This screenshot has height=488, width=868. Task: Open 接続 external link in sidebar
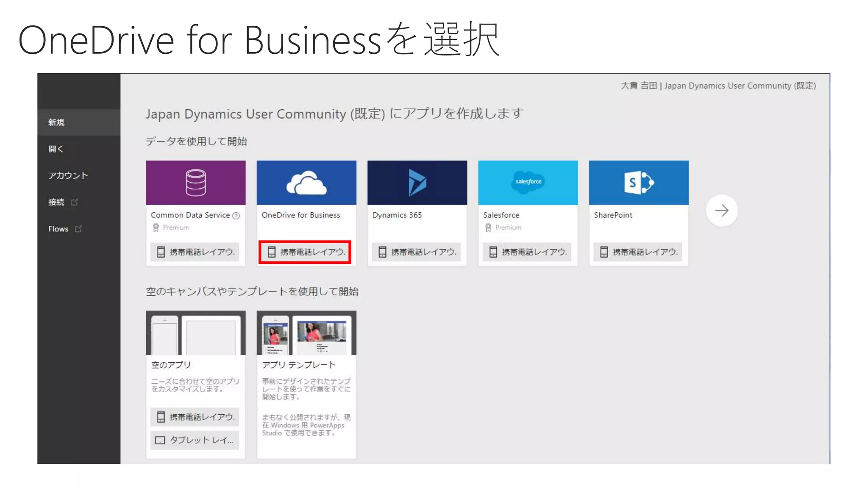(x=79, y=202)
